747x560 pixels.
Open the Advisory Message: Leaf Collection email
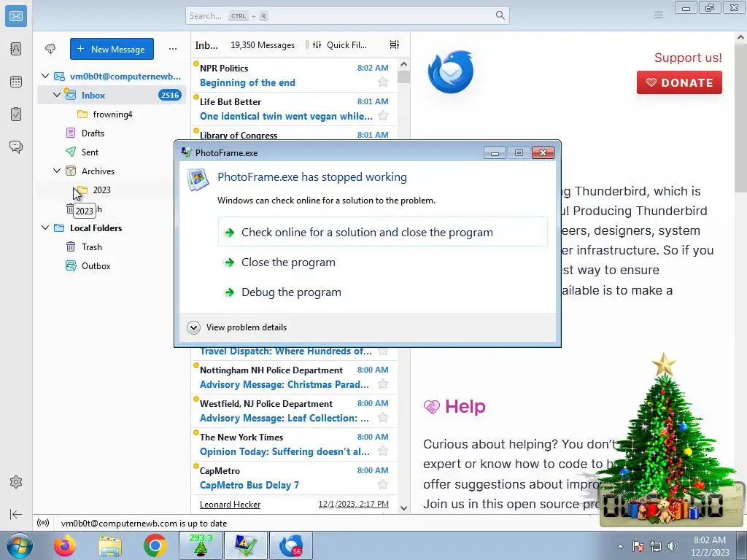tap(294, 411)
